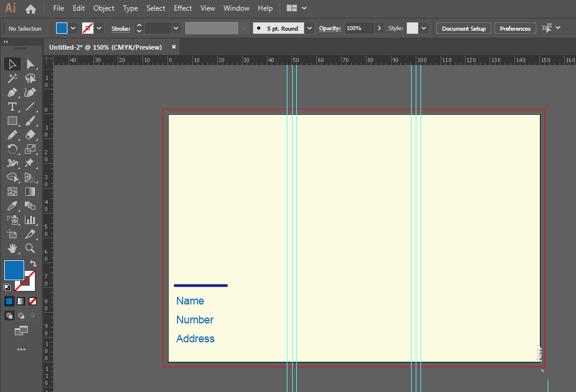
Task: Click the large blue fill swatch
Action: click(14, 270)
